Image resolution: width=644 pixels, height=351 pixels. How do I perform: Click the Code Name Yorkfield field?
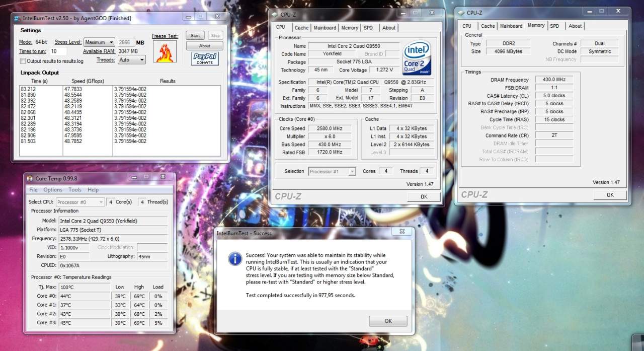(x=333, y=54)
